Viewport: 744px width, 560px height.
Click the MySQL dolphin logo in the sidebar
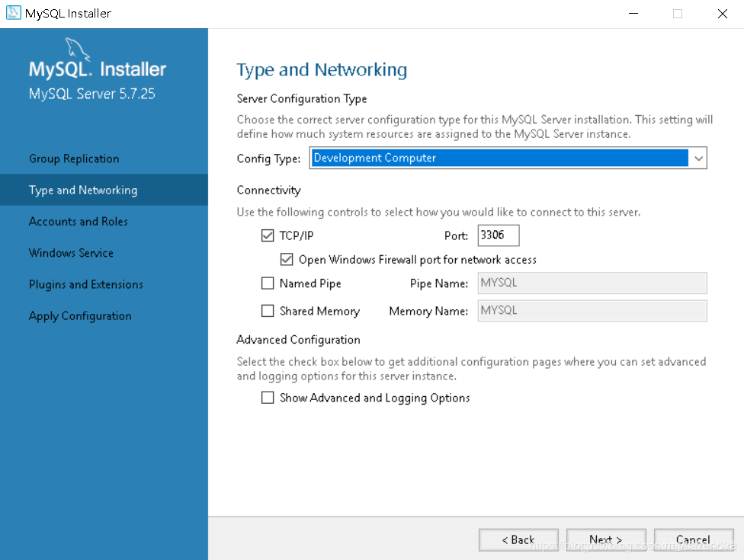tap(77, 50)
